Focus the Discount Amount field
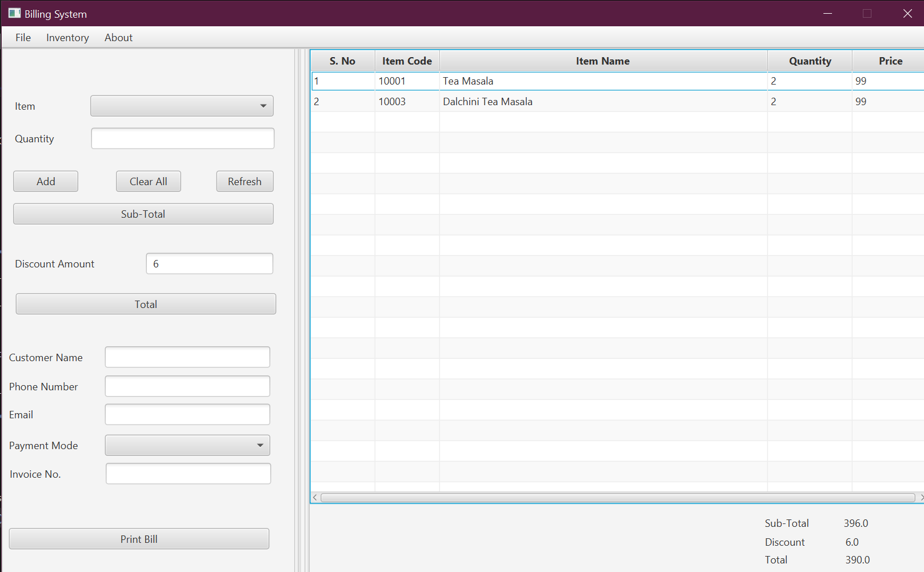This screenshot has width=924, height=572. tap(209, 263)
